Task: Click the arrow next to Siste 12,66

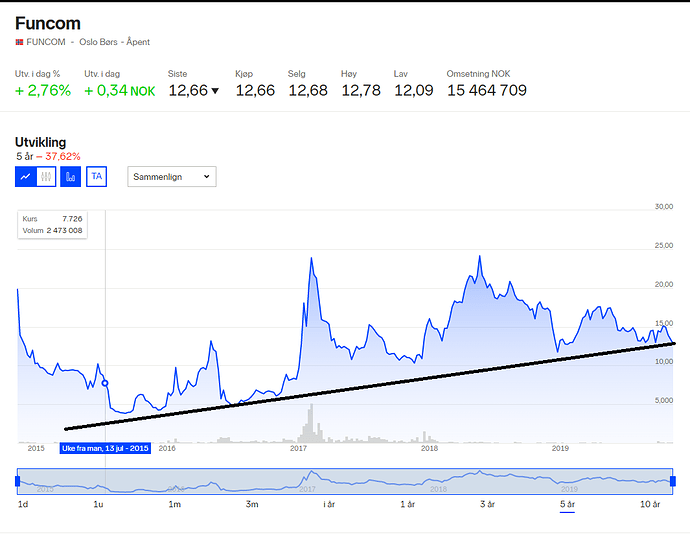Action: click(x=215, y=91)
